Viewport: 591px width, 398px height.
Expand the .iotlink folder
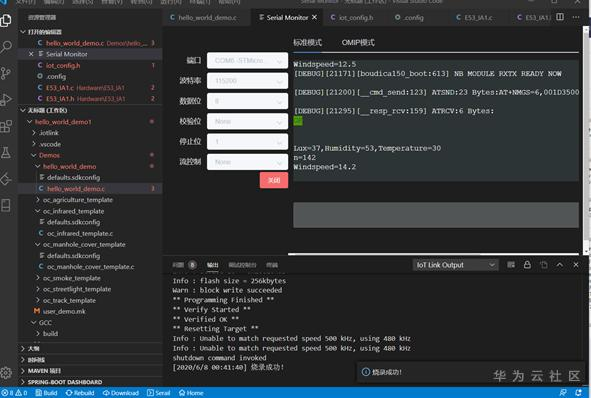pyautogui.click(x=90, y=133)
